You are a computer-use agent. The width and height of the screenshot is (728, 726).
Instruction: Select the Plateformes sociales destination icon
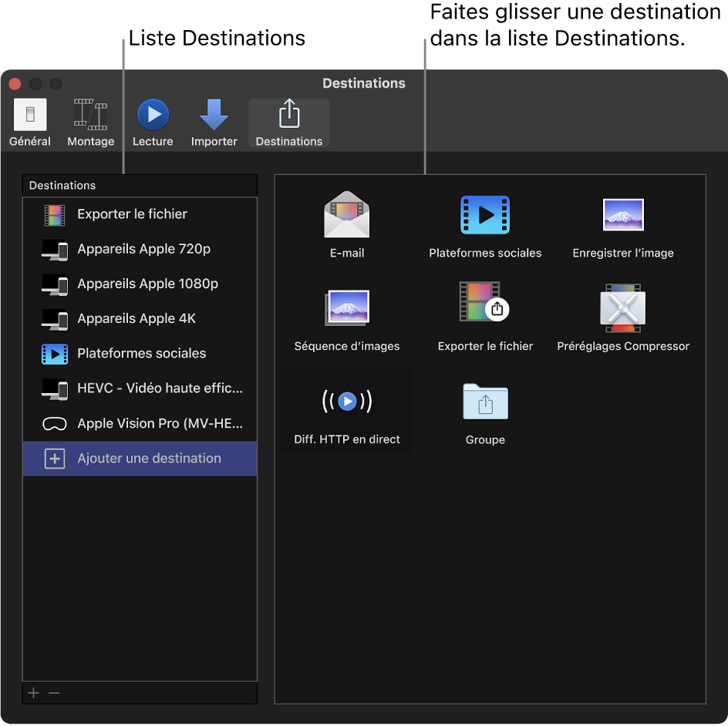(484, 224)
